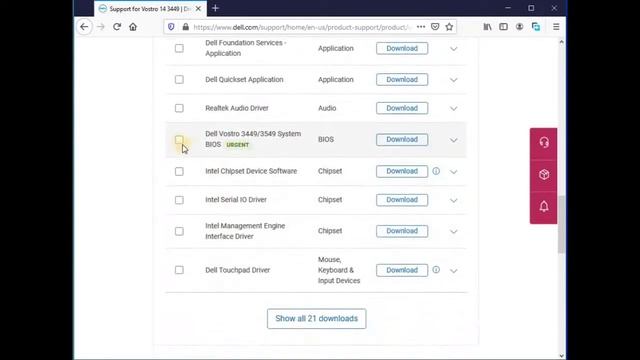Go back with the browser back arrow
The height and width of the screenshot is (360, 640).
tap(84, 27)
